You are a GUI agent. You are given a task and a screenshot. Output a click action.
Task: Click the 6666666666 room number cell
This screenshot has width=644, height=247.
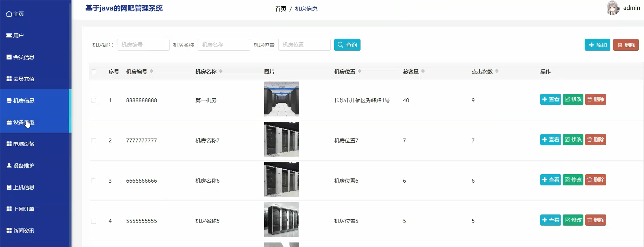[x=142, y=181]
